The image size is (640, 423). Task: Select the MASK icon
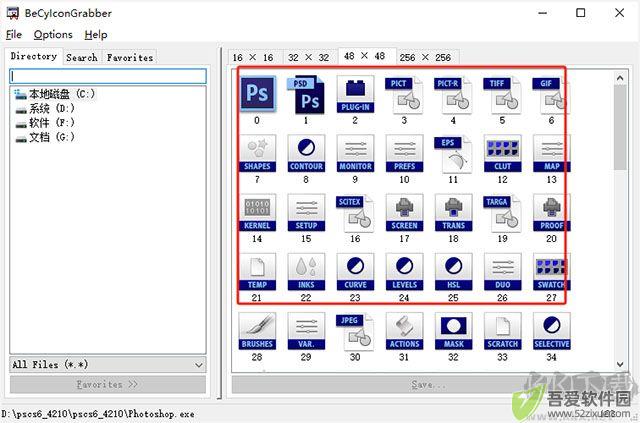[453, 331]
